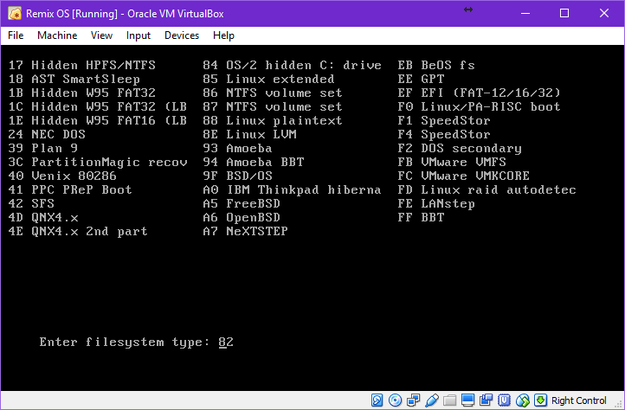
Task: Open the Devices menu
Action: pos(181,35)
